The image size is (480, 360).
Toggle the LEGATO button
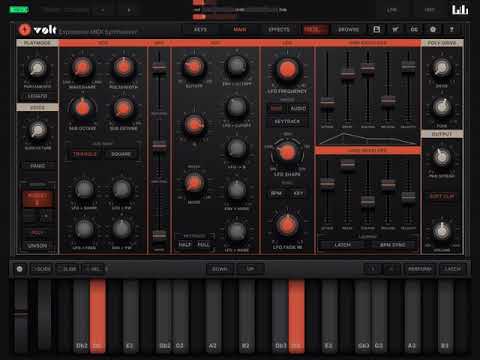coord(37,96)
